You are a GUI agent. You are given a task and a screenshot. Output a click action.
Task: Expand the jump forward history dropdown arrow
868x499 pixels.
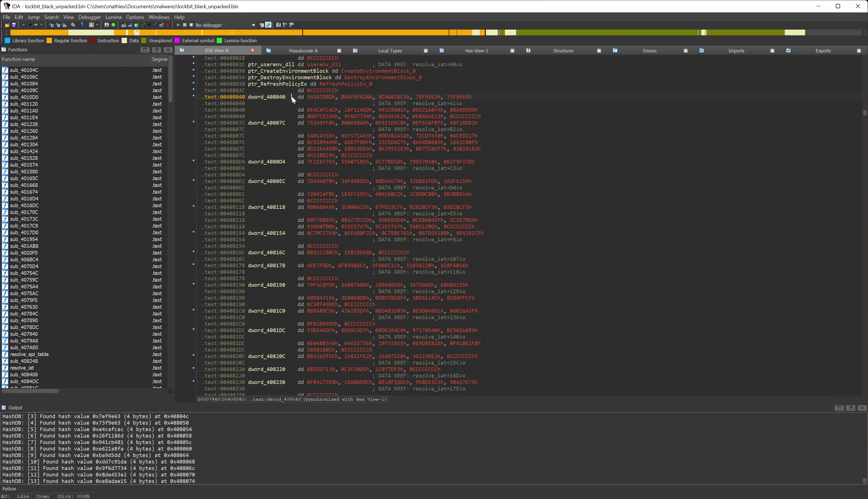click(41, 25)
